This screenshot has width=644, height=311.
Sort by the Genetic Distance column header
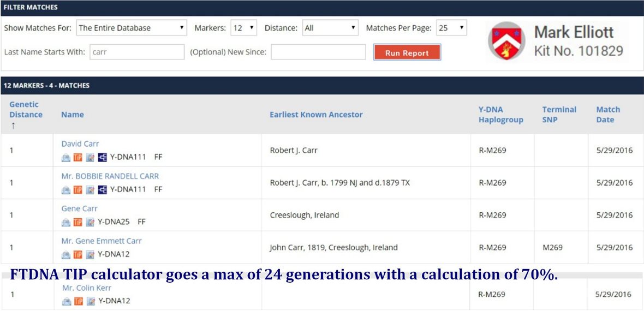pos(26,110)
